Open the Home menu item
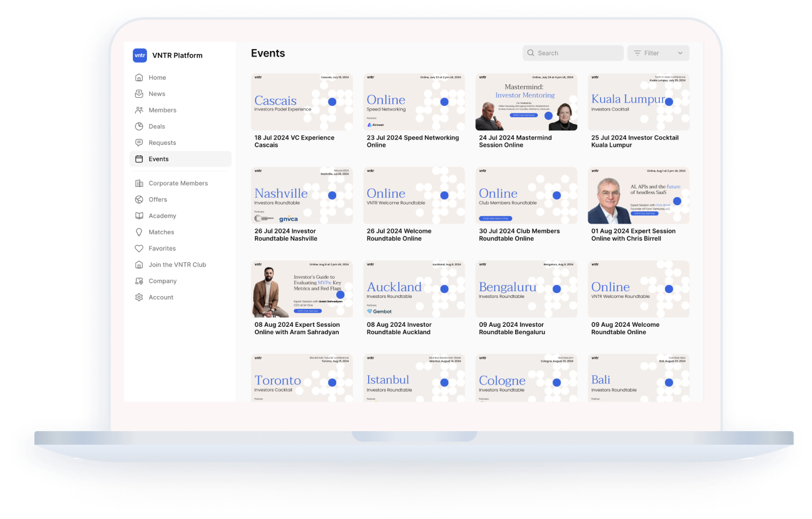Image resolution: width=812 pixels, height=519 pixels. point(180,77)
